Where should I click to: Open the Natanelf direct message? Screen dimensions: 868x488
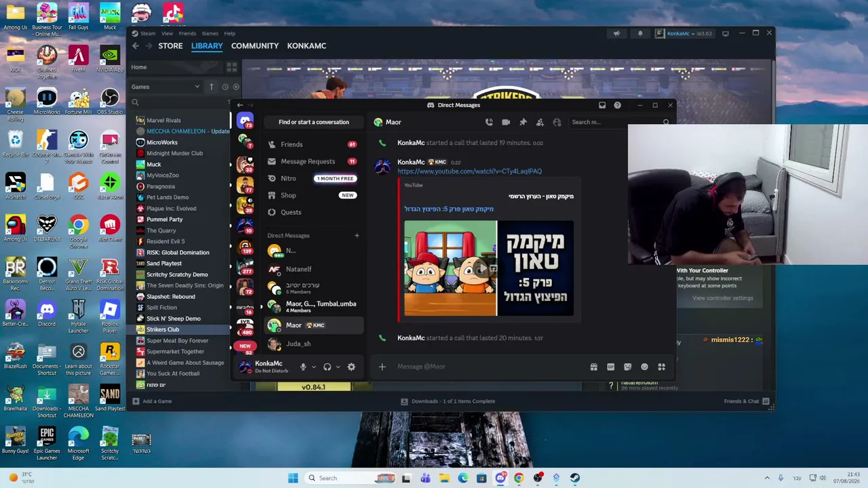pos(313,269)
